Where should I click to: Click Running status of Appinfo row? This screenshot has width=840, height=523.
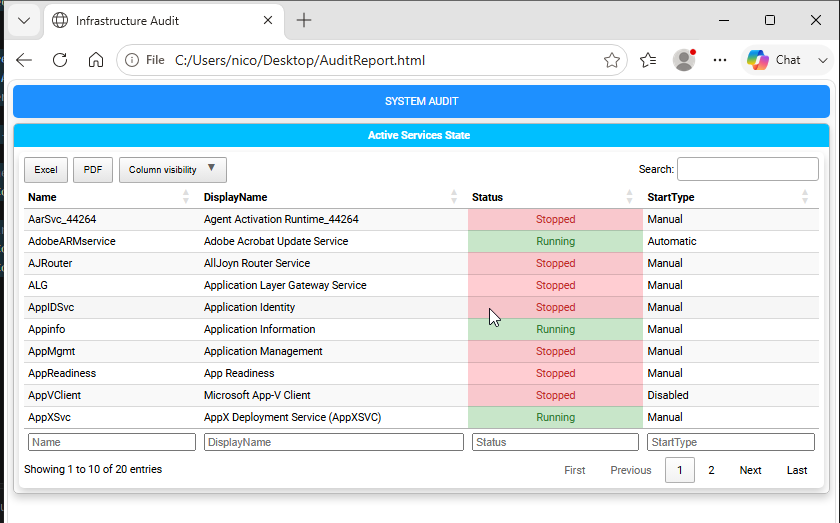[x=556, y=329]
